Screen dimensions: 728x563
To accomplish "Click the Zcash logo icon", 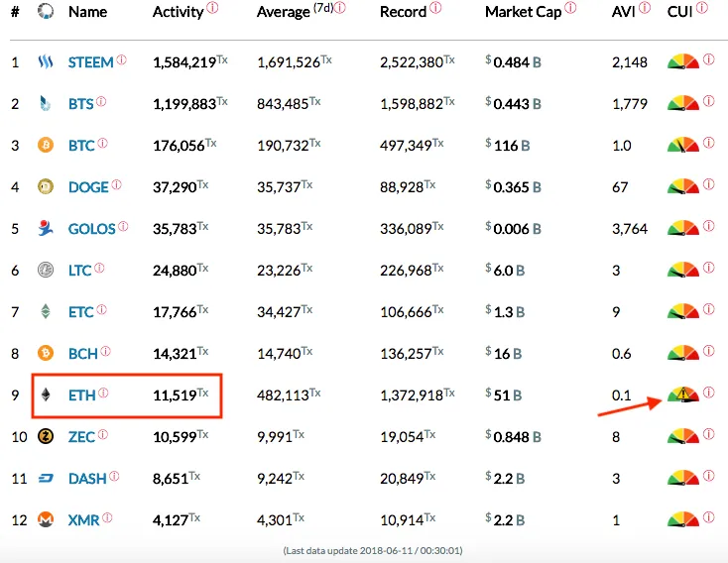I will [x=46, y=436].
